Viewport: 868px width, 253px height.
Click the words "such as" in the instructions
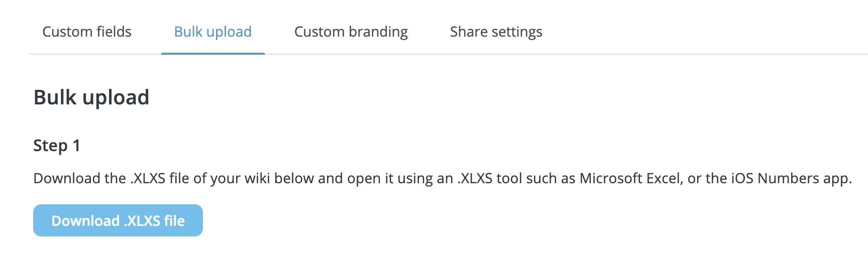(552, 178)
